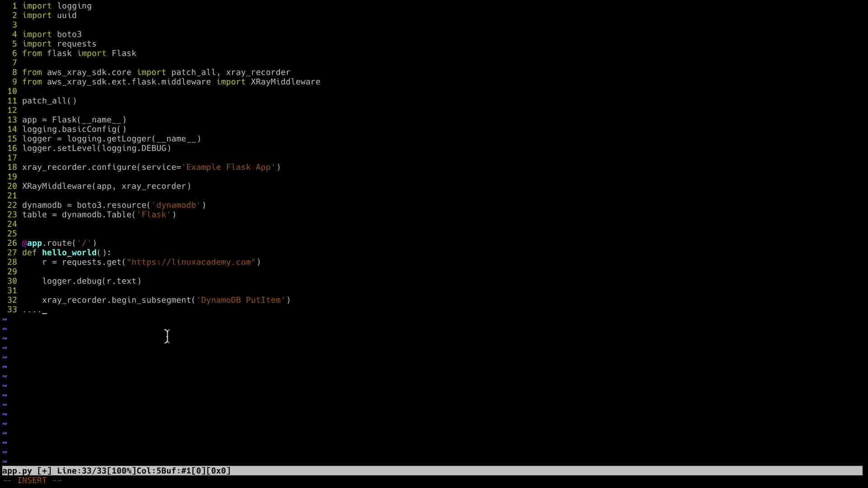Click logging.DEBUG on line 16
The height and width of the screenshot is (488, 868).
point(134,148)
